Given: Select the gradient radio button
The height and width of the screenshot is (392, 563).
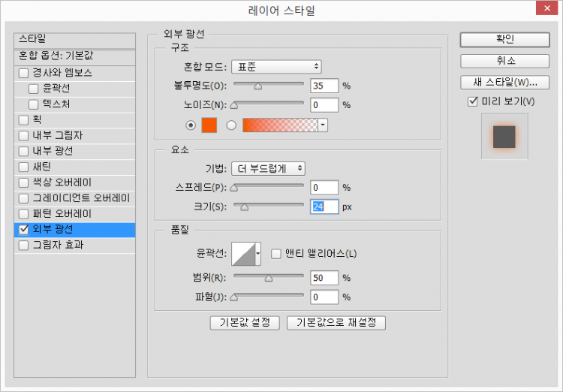Looking at the screenshot, I should tap(231, 125).
